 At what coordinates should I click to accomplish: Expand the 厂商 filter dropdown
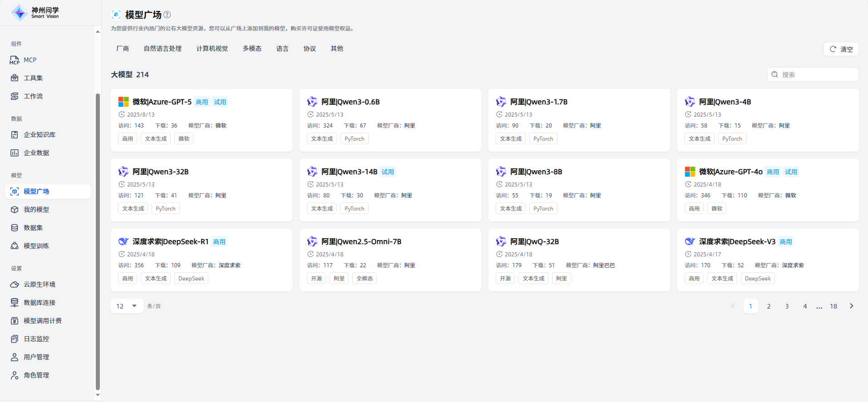(123, 49)
